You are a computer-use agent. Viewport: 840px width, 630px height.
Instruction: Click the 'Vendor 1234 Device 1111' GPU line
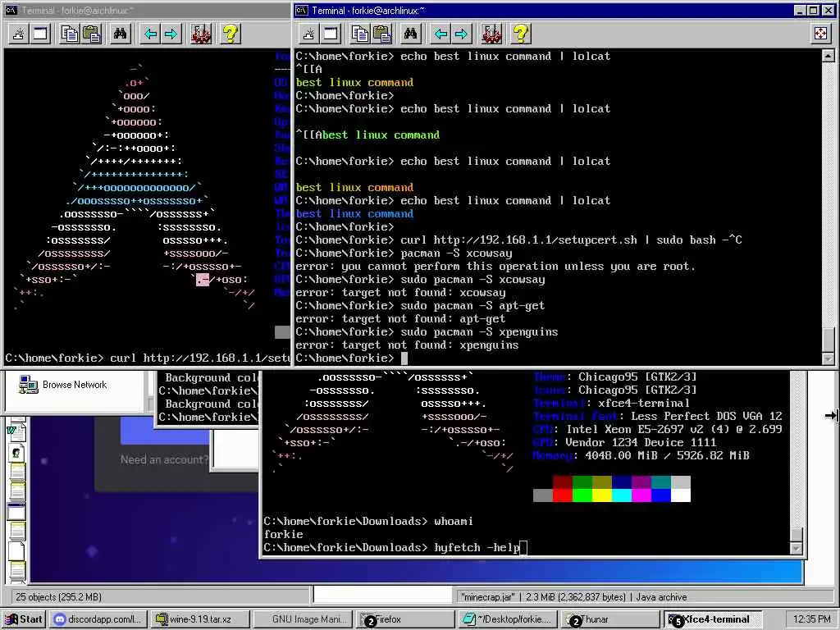click(624, 442)
